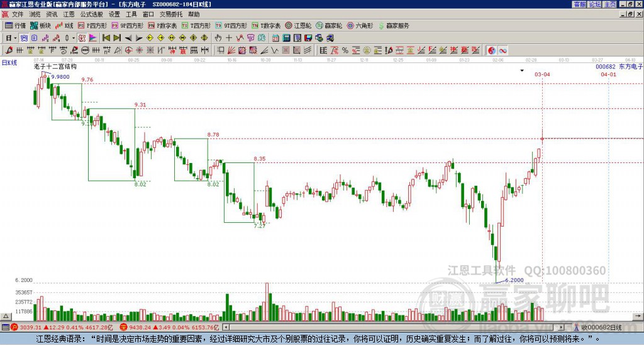Jump to last bar with green arrow
The width and height of the screenshot is (644, 345).
point(117,38)
